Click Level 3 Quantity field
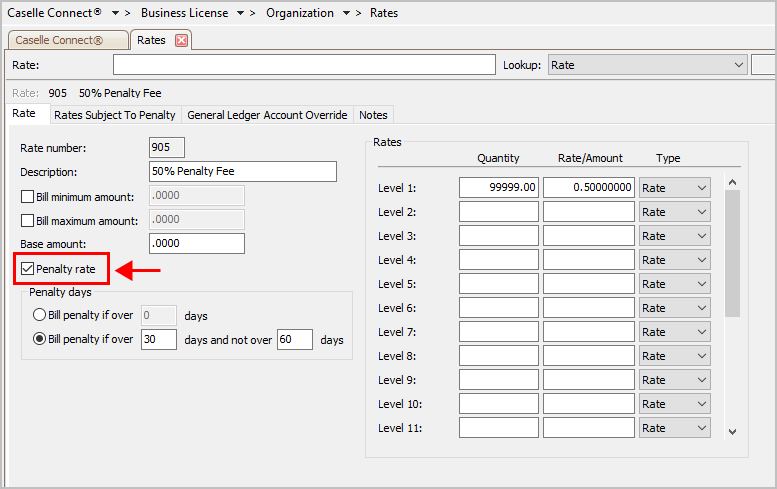Viewport: 777px width, 489px height. tap(499, 236)
